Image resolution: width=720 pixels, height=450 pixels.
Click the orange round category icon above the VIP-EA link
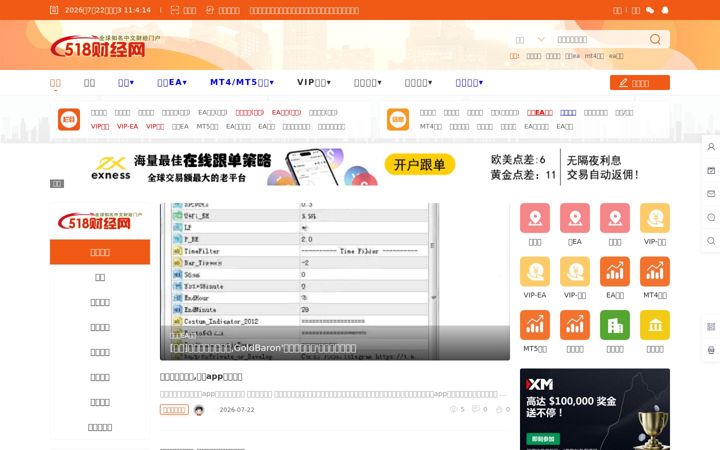click(x=69, y=119)
